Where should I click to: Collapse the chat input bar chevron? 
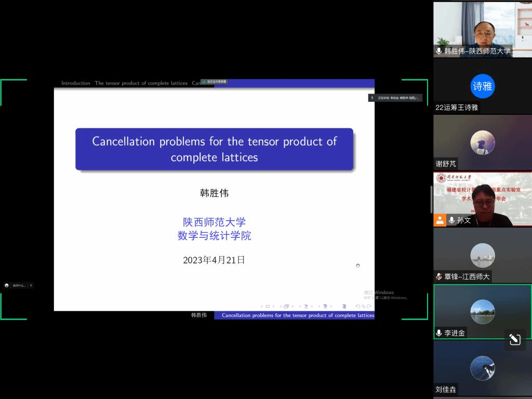(31, 285)
